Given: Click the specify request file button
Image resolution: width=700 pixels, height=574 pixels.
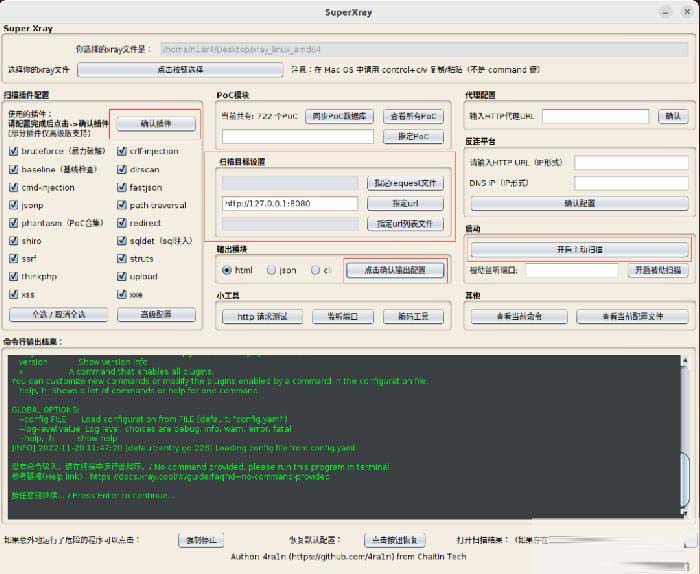Looking at the screenshot, I should (x=405, y=183).
